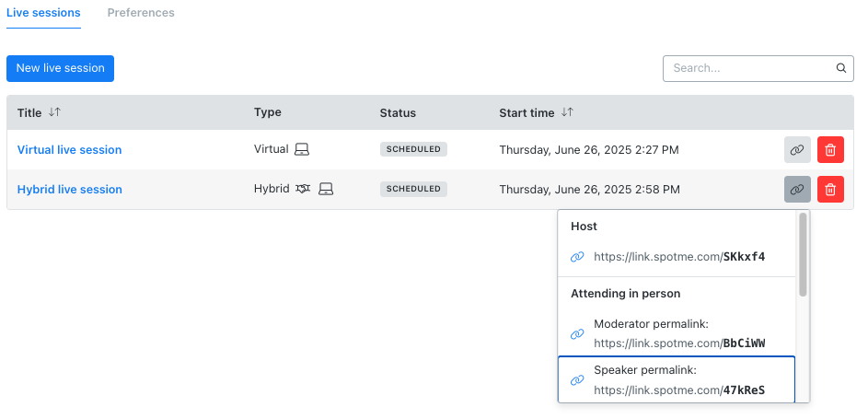Click the 2:58 PM start time

pyautogui.click(x=589, y=190)
